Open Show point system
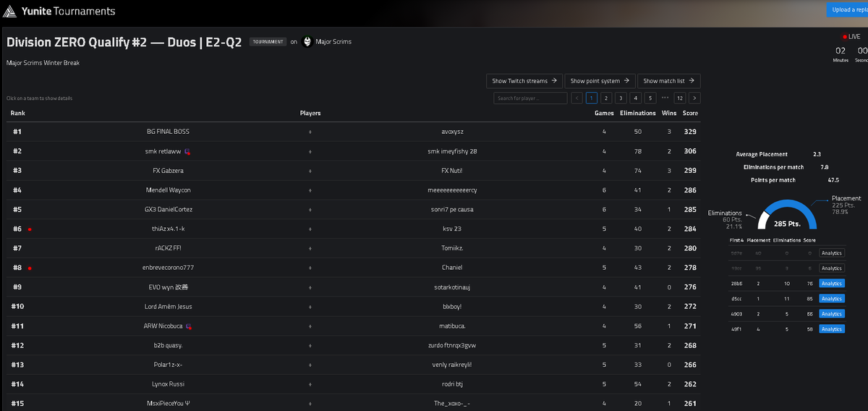 click(600, 81)
